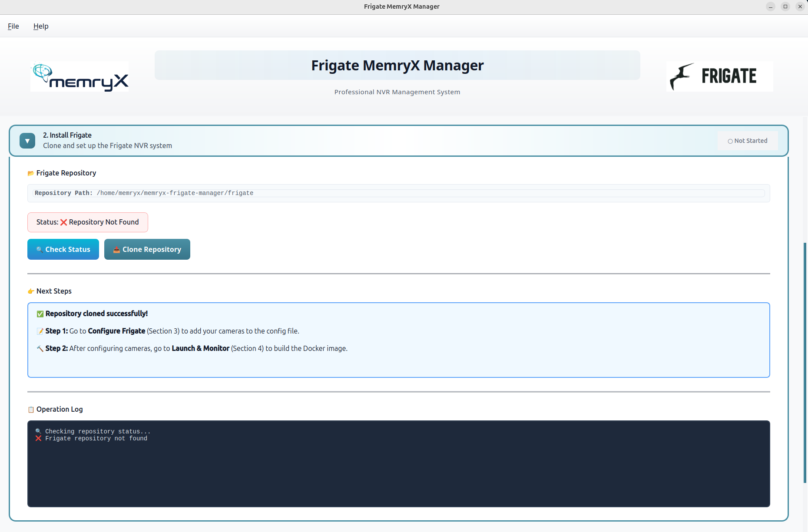Click the clipboard icon beside Operation Log
This screenshot has width=808, height=532.
click(31, 410)
